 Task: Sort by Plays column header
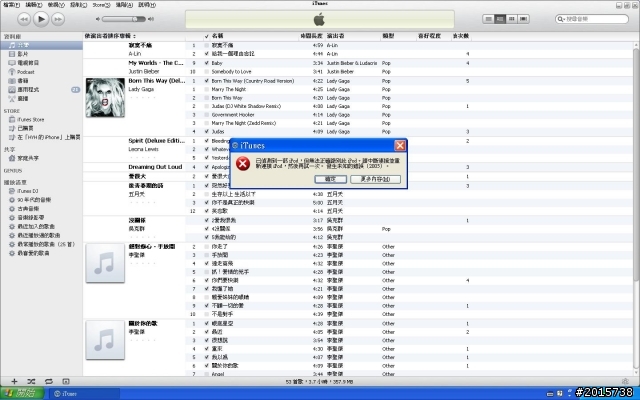[461, 36]
